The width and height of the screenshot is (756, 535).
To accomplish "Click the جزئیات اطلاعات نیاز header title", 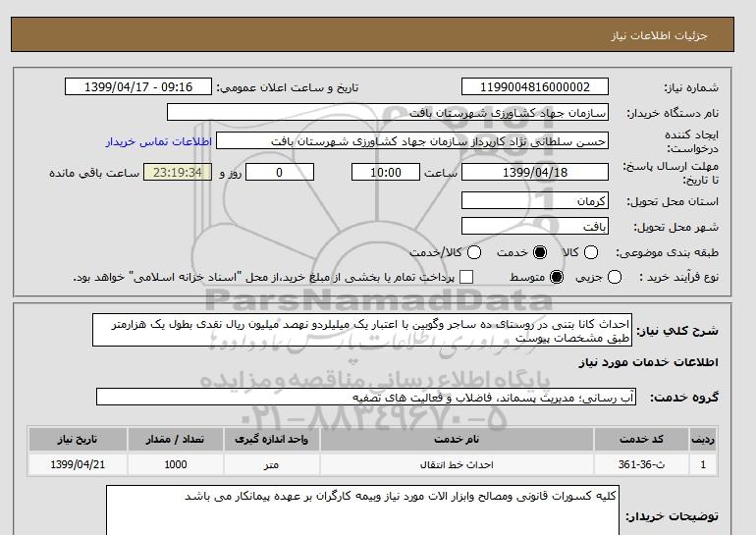I will (x=659, y=35).
